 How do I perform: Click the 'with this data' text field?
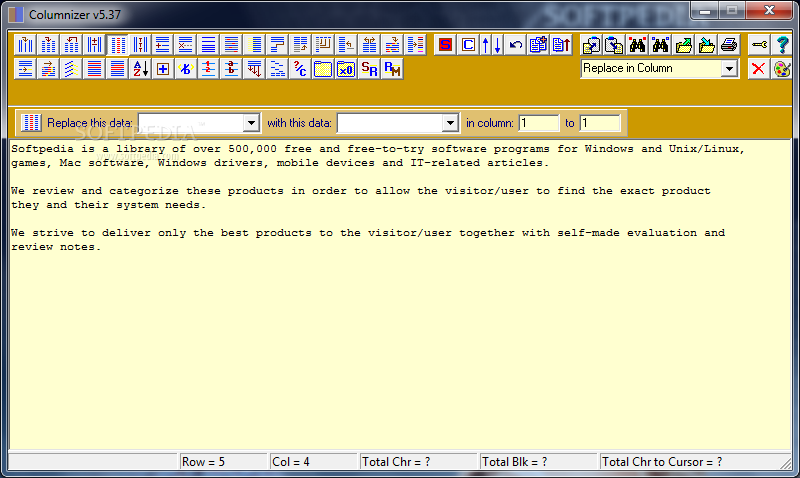[x=390, y=123]
